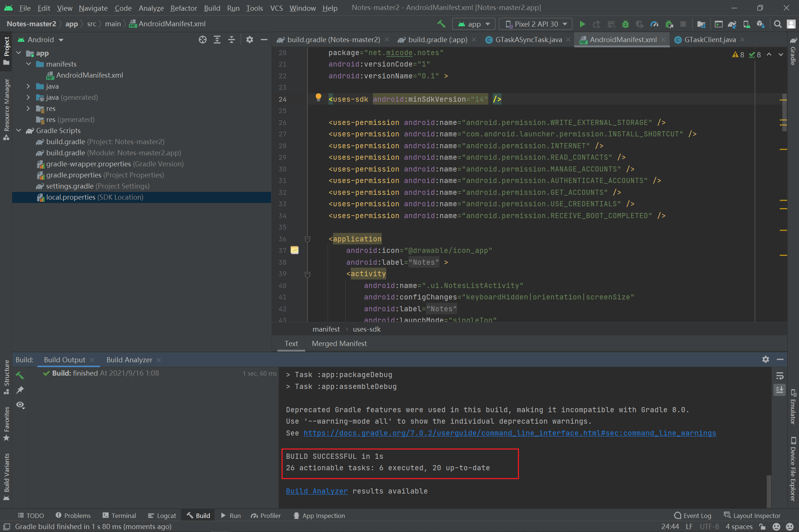
Task: Select local.properties in project tree
Action: point(142,197)
